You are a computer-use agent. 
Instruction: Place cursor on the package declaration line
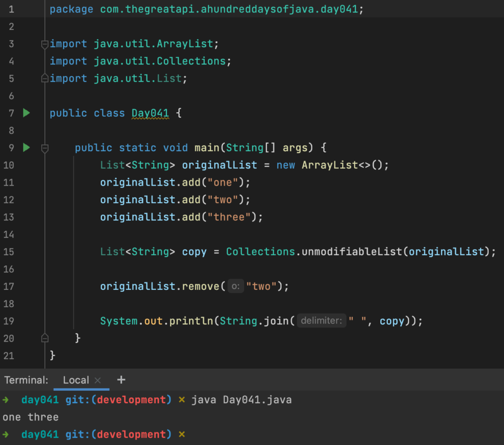[x=197, y=9]
